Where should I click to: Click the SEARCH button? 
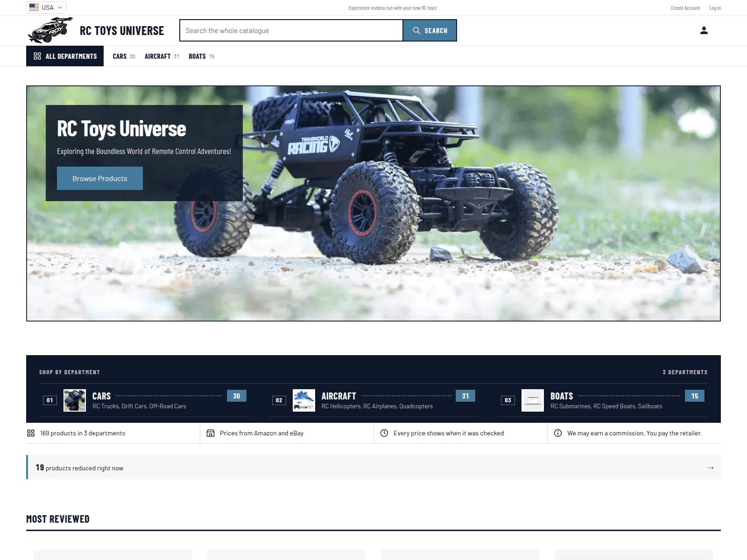(430, 30)
